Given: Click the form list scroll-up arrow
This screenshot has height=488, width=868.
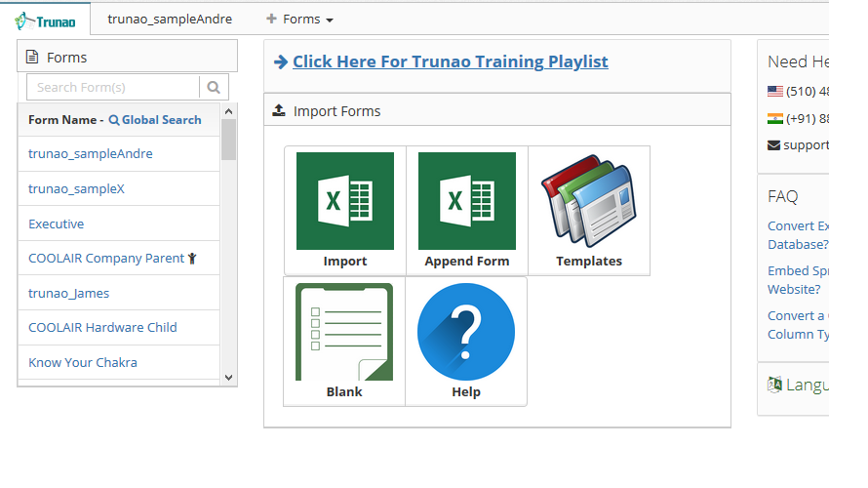Looking at the screenshot, I should (228, 111).
